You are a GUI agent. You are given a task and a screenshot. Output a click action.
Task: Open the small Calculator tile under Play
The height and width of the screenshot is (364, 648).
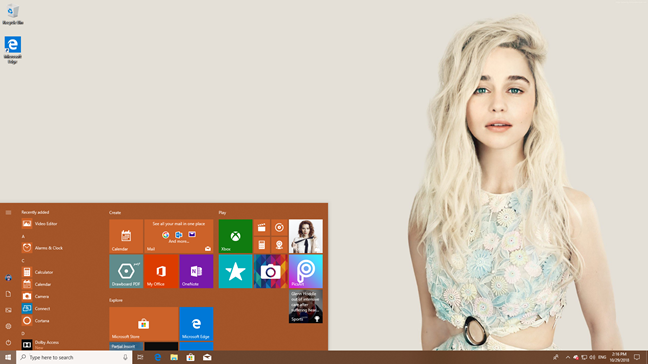(262, 245)
